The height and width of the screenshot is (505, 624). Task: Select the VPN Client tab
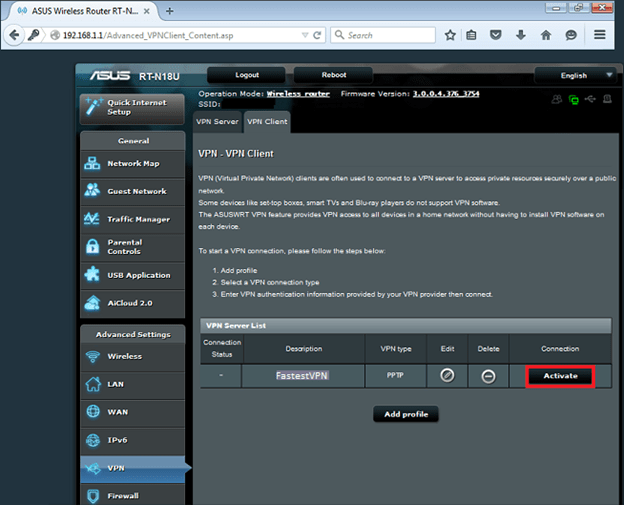(x=267, y=121)
